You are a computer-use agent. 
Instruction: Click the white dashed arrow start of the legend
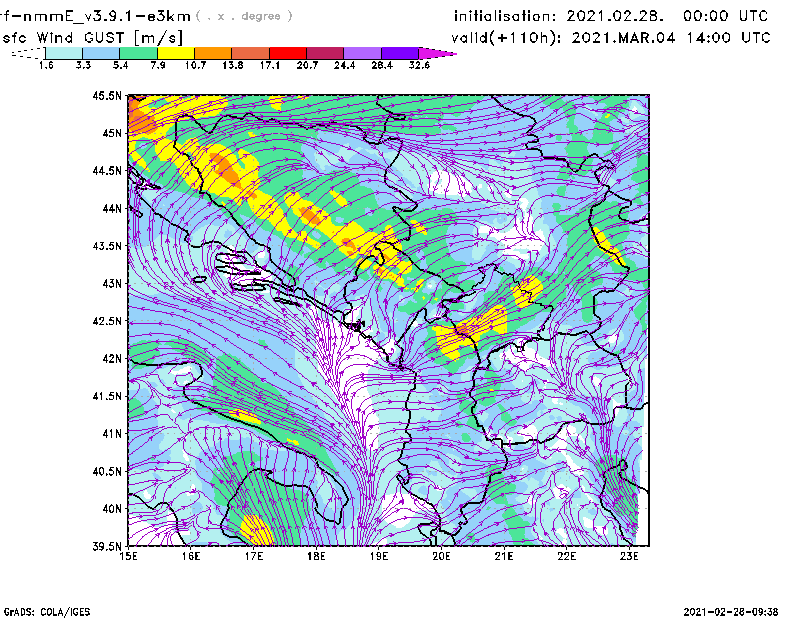click(x=28, y=53)
